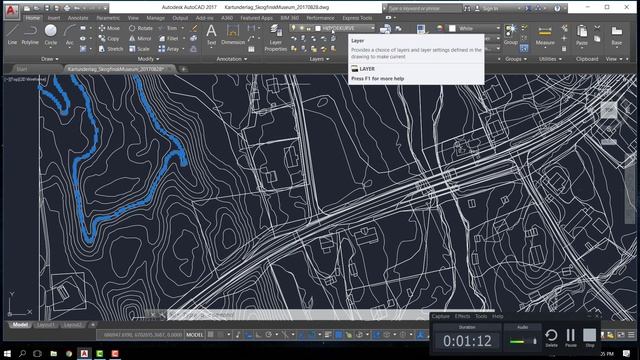Select the Line tool

(x=12, y=34)
